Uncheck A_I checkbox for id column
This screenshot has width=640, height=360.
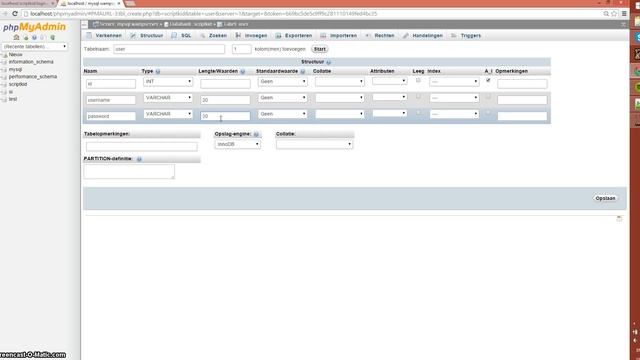[x=488, y=80]
